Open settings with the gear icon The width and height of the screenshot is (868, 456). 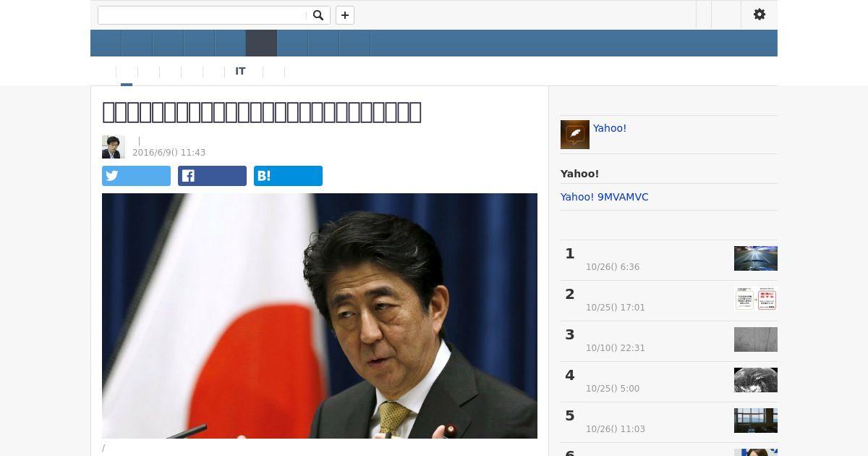point(759,14)
